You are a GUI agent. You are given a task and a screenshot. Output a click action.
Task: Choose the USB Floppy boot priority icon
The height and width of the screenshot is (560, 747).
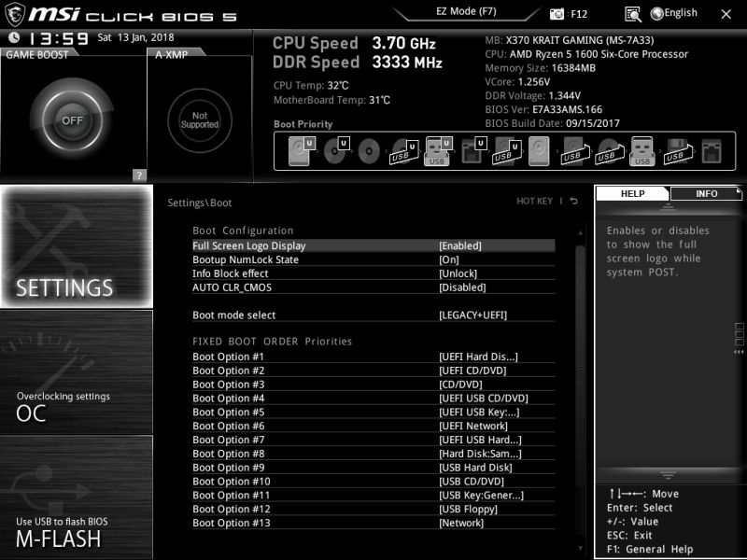[678, 152]
